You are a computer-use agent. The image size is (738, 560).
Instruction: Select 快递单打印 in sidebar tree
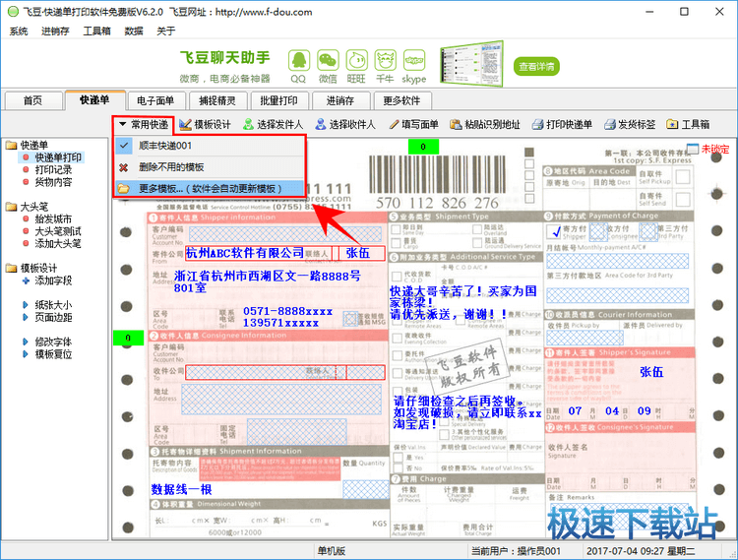58,157
